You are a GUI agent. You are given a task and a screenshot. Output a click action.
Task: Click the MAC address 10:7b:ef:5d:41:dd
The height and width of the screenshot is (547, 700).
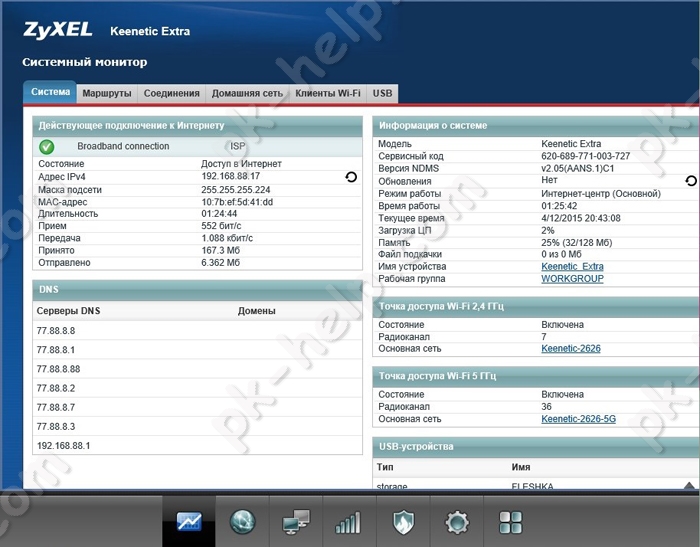click(x=237, y=202)
